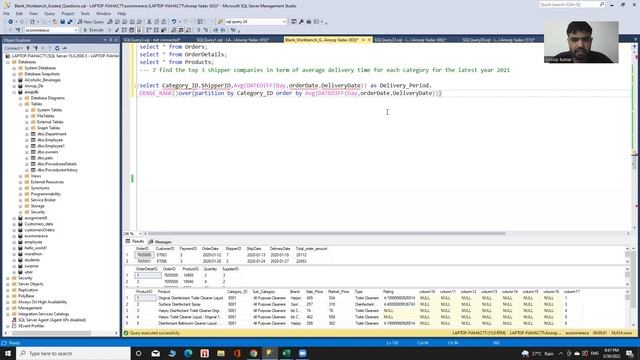The height and width of the screenshot is (360, 640).
Task: Switch to the Messages results tab
Action: 160,242
